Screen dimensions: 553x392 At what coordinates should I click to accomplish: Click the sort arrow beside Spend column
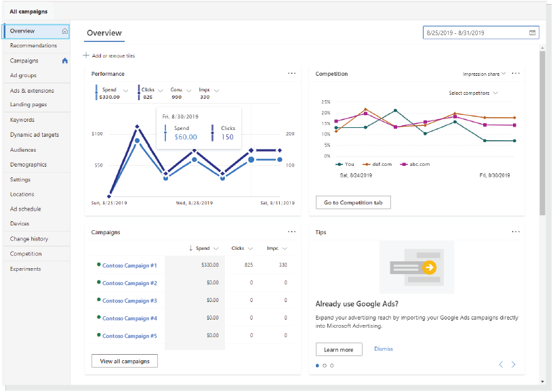point(191,248)
